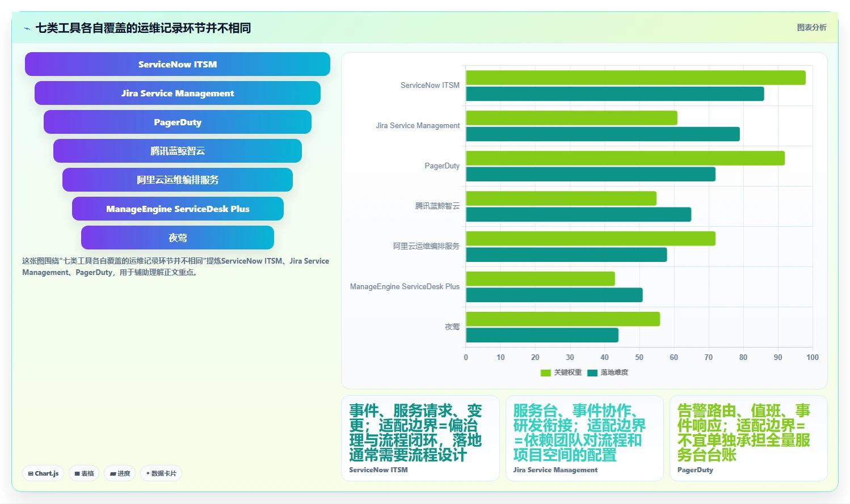
Task: Select ManageEngine ServiceDesk Plus funnel bar
Action: (178, 209)
